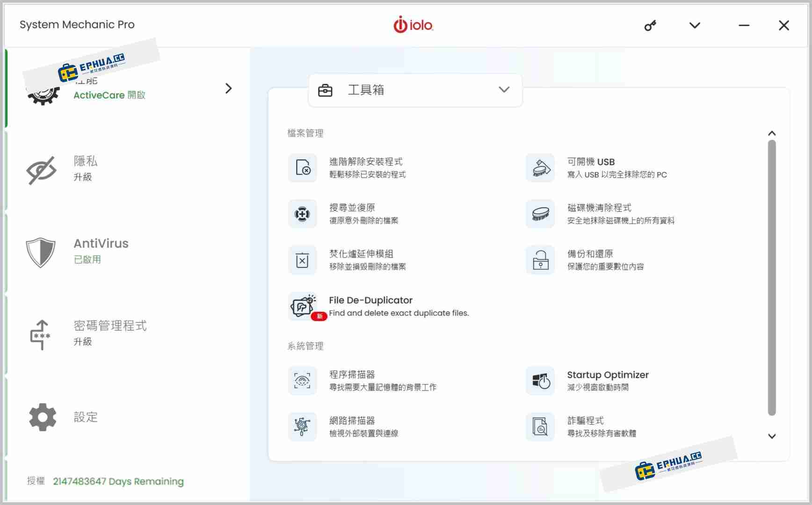Click the 工具箱 dropdown chevron

504,89
